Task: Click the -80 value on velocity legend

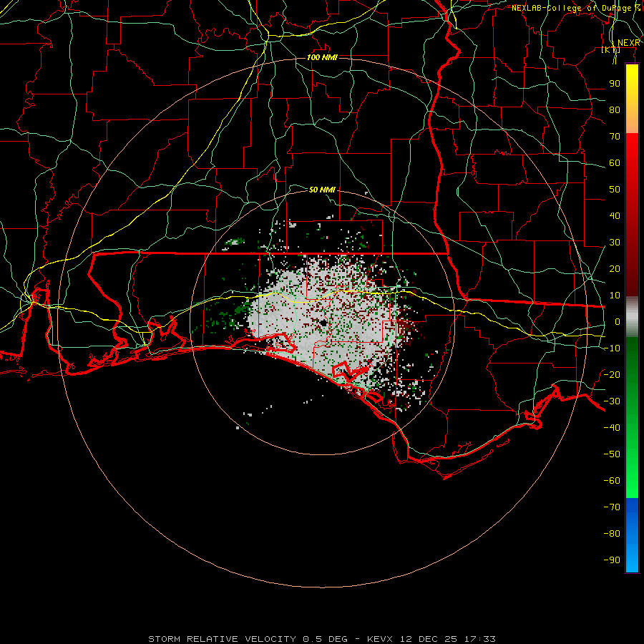Action: tap(612, 534)
